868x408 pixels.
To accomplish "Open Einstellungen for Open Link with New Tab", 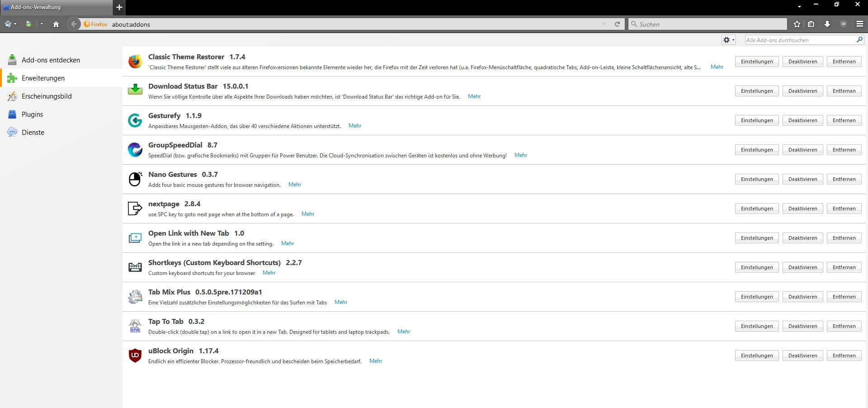I will coord(757,238).
